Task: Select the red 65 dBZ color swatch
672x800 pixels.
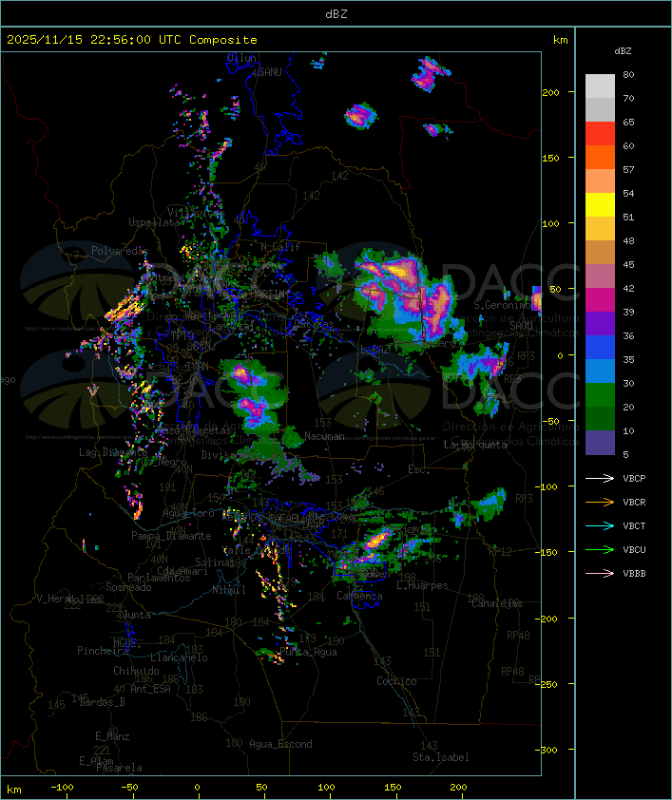Action: [x=600, y=133]
